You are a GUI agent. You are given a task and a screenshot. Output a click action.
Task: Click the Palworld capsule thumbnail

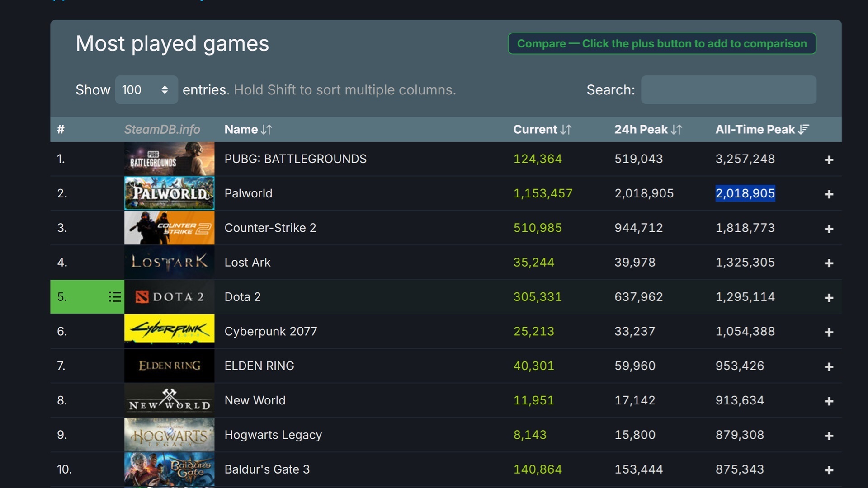169,193
